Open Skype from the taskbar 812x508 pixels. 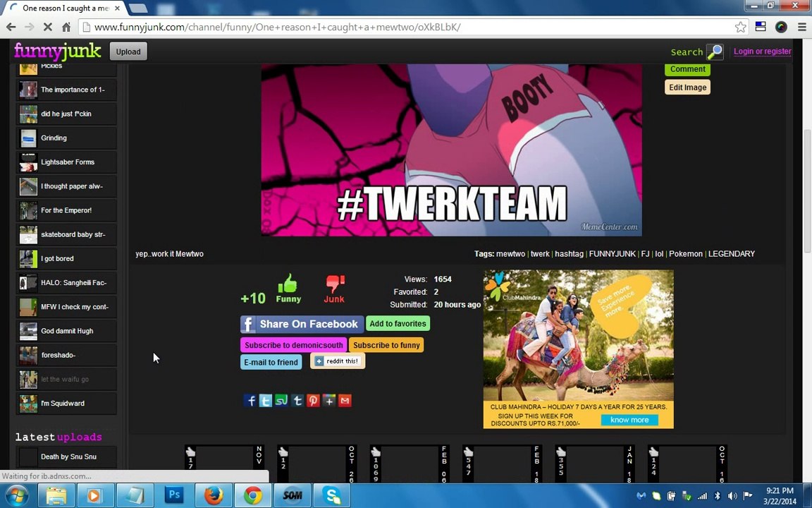pyautogui.click(x=331, y=495)
